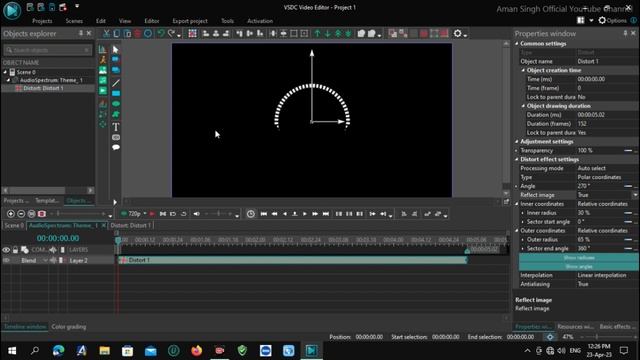The width and height of the screenshot is (640, 360).
Task: Click the red Delete object icon
Action: coord(138,33)
